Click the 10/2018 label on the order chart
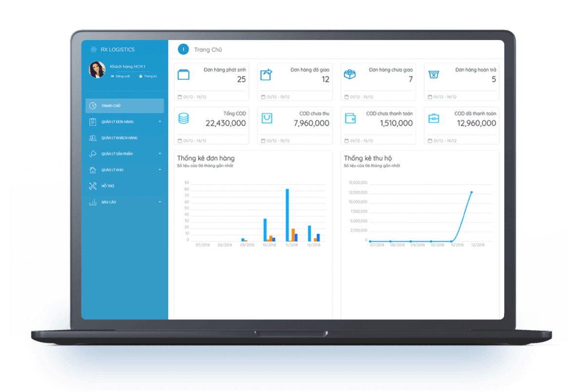This screenshot has height=392, width=585. click(x=269, y=245)
